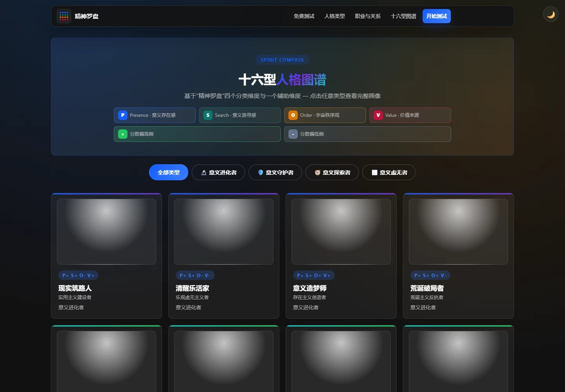Select the Presence · 意义存在感 legend chip
This screenshot has height=392, width=565.
155,115
